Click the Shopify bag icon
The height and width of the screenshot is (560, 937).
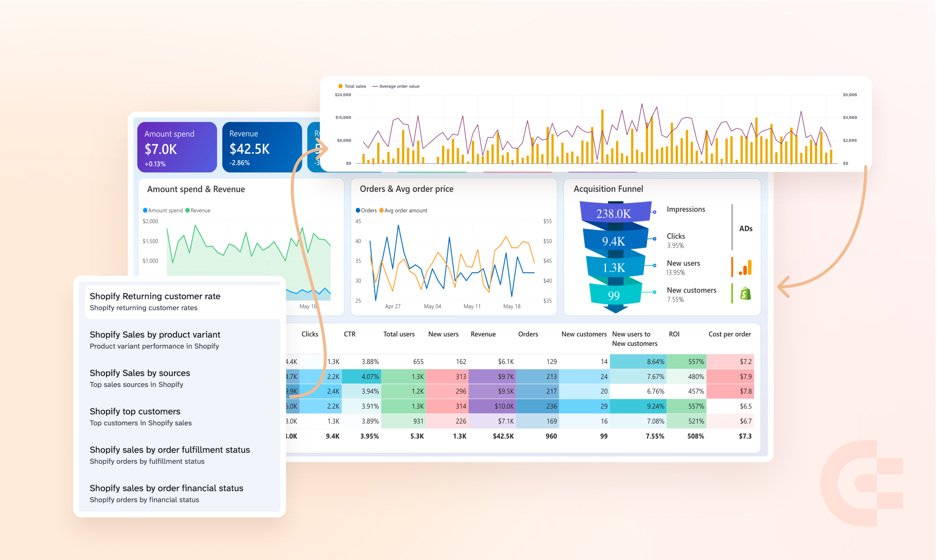click(x=745, y=294)
